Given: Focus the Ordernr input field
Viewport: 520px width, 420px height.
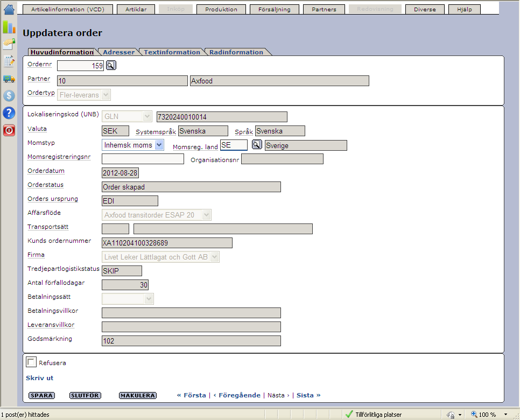Looking at the screenshot, I should [80, 66].
